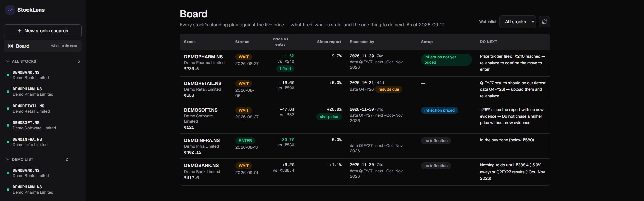Click the plus icon in New stock research

[x=20, y=31]
